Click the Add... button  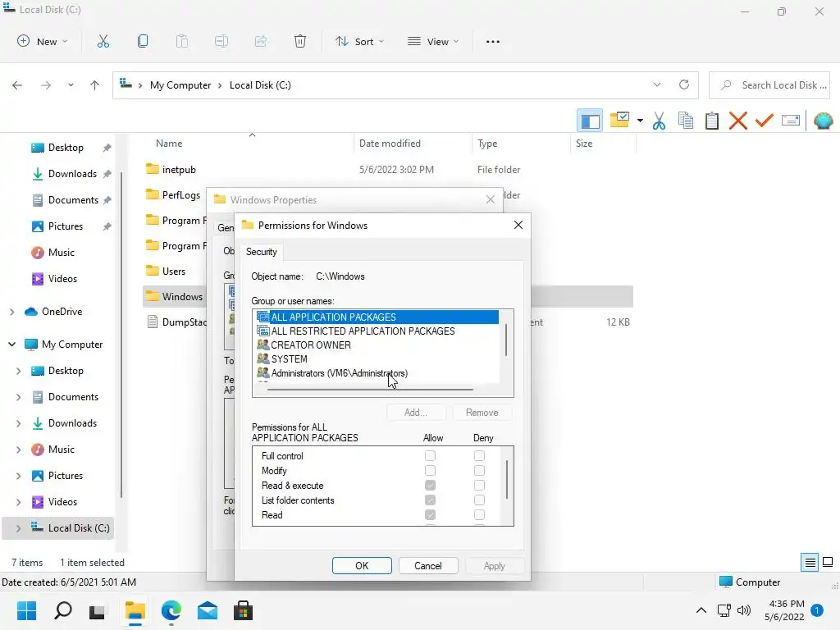pos(416,413)
